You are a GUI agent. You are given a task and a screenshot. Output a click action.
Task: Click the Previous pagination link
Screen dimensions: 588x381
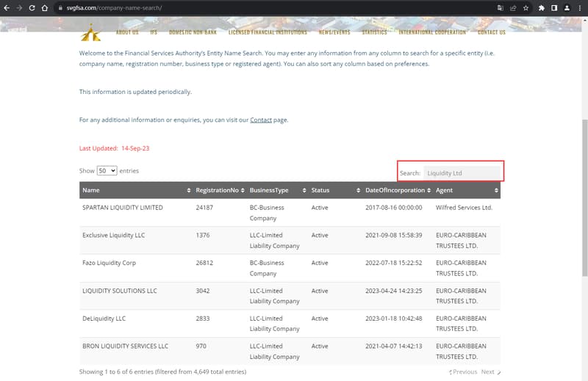point(463,372)
